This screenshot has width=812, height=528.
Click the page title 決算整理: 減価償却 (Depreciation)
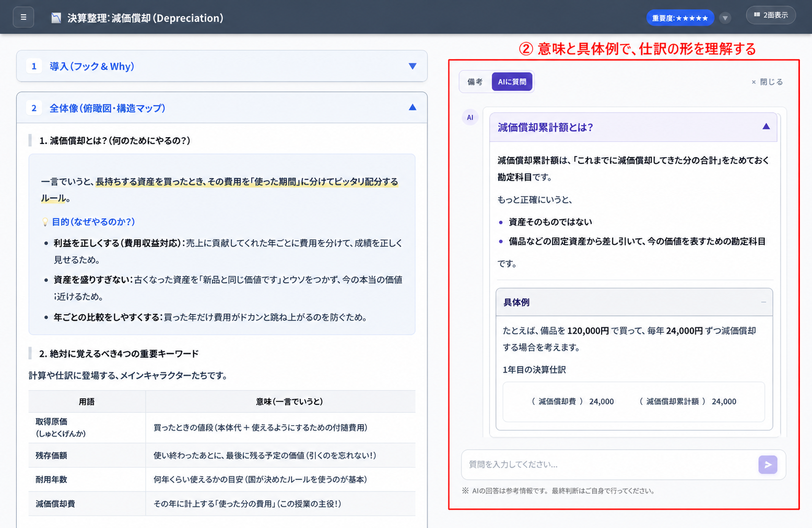[x=145, y=18]
